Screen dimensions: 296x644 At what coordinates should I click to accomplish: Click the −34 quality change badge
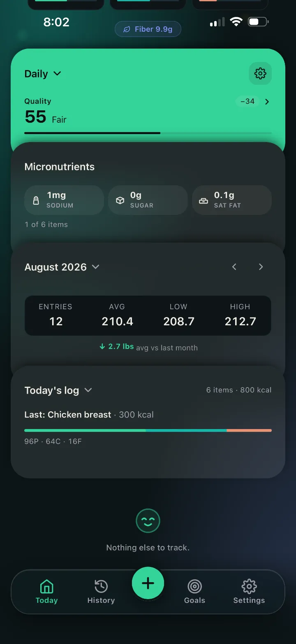pyautogui.click(x=247, y=101)
